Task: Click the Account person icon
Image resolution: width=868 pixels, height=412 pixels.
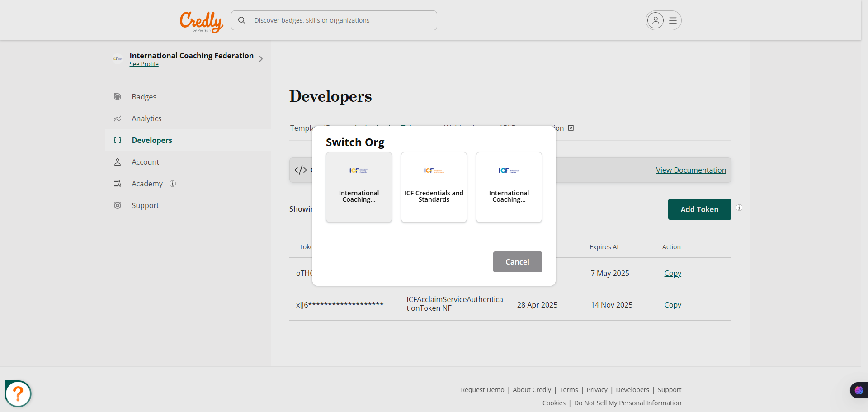Action: click(118, 162)
